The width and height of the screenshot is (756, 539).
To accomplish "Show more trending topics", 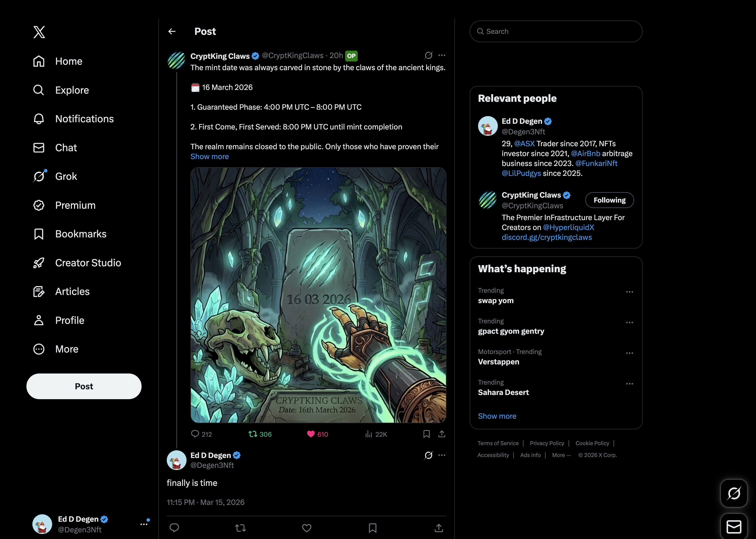I will 497,416.
